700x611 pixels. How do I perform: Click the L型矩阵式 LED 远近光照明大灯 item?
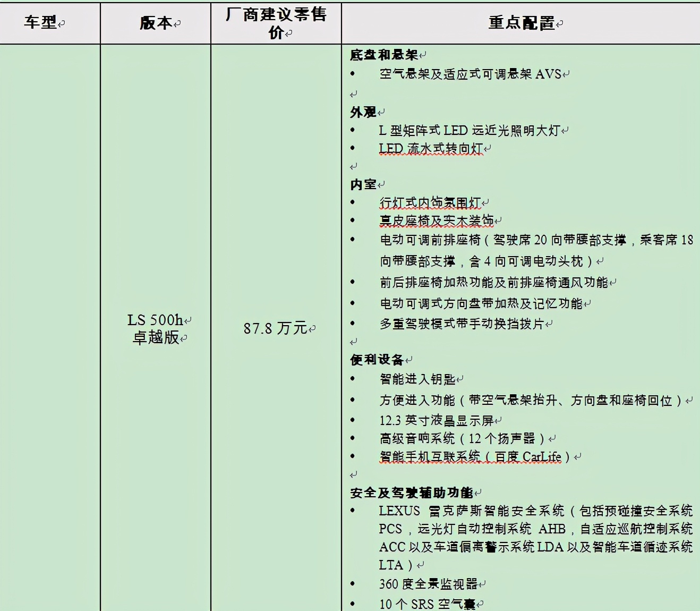pos(469,131)
